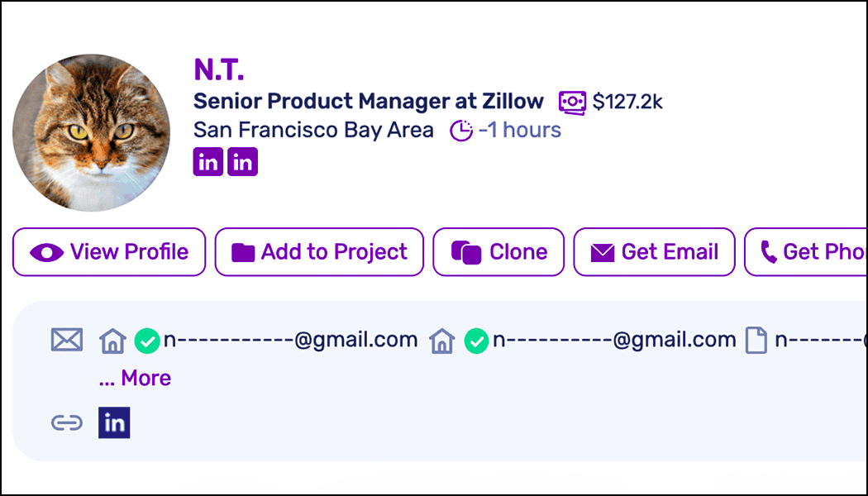Open the second LinkedIn badge under job title
The width and height of the screenshot is (868, 496).
pyautogui.click(x=242, y=161)
